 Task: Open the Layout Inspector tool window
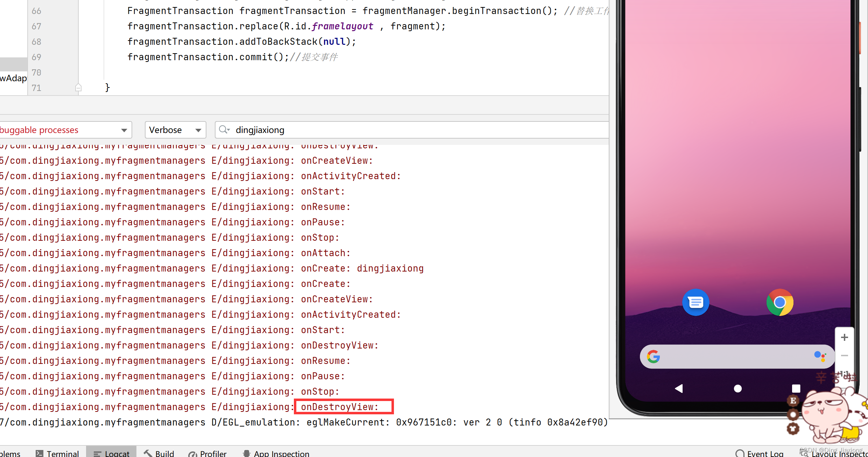[834, 454]
